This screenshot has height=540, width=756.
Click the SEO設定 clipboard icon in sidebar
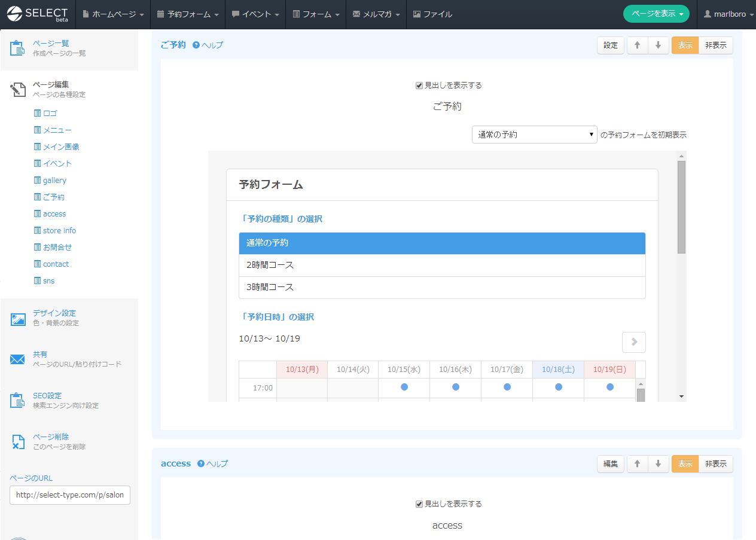point(17,401)
